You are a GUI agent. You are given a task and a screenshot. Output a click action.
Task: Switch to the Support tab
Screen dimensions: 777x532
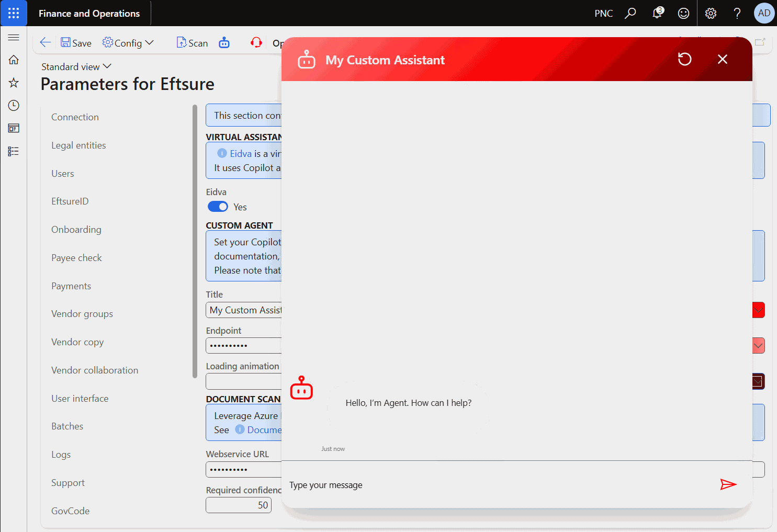point(68,483)
